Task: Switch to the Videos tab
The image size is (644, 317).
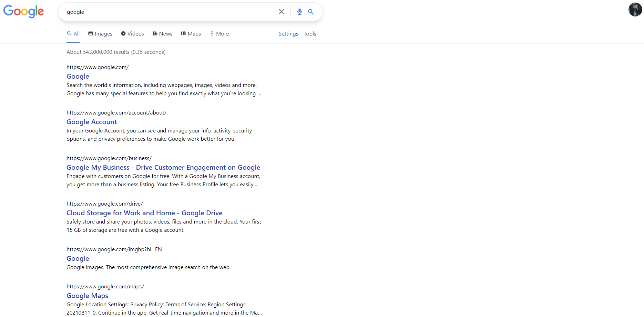Action: [132, 33]
